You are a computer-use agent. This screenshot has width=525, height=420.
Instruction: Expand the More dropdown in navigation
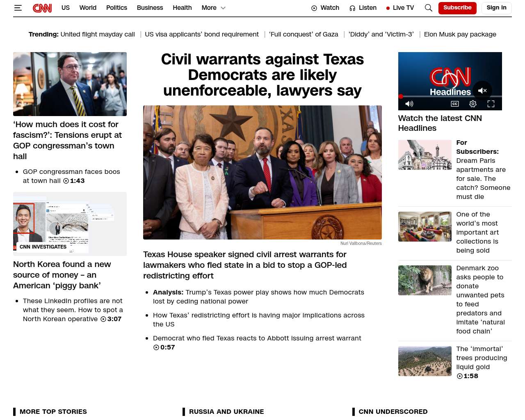pos(214,8)
